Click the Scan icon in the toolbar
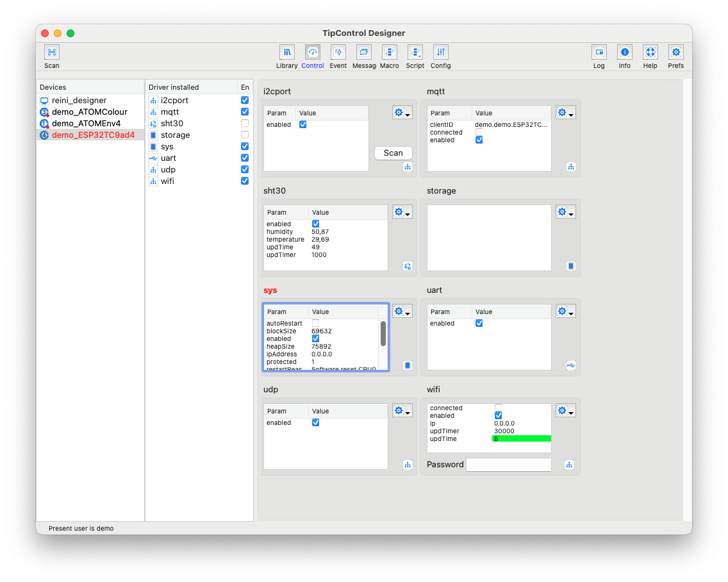 coord(52,53)
